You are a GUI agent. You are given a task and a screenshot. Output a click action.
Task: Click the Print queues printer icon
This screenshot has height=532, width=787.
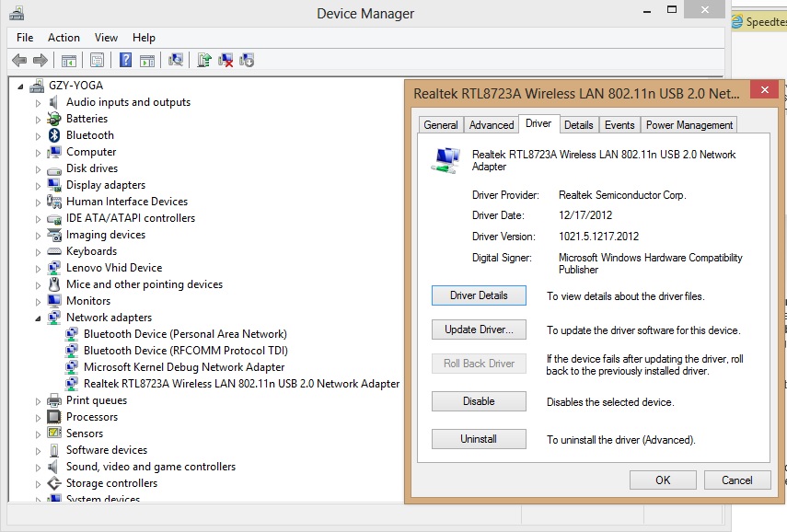coord(54,400)
